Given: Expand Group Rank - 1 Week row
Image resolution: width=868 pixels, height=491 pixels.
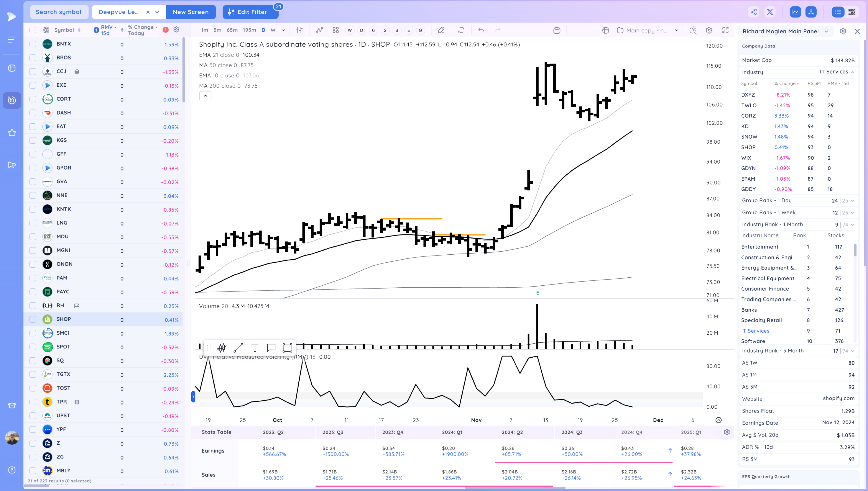Looking at the screenshot, I should pyautogui.click(x=852, y=213).
